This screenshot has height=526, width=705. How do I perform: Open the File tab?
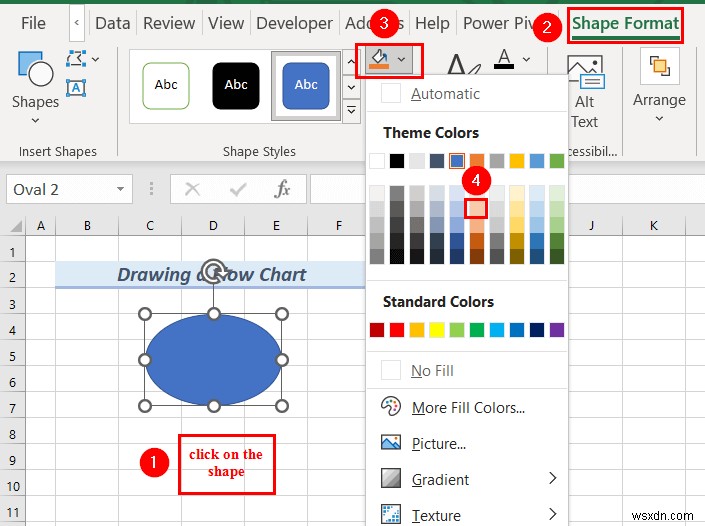(33, 23)
